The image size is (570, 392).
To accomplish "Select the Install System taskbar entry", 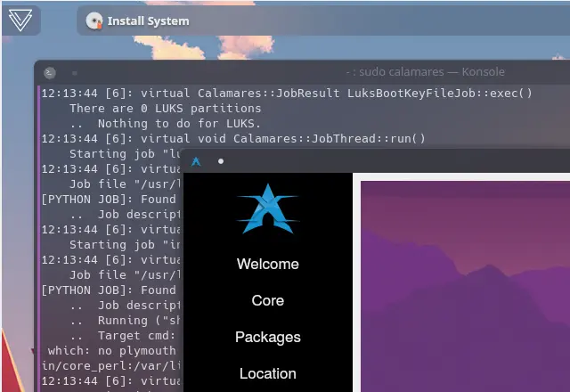I will coord(323,20).
